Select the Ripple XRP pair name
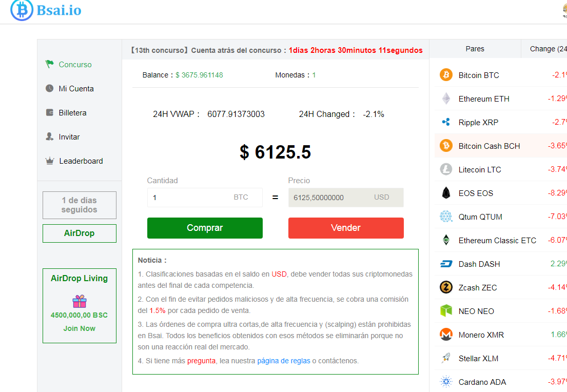The width and height of the screenshot is (567, 392). click(478, 123)
